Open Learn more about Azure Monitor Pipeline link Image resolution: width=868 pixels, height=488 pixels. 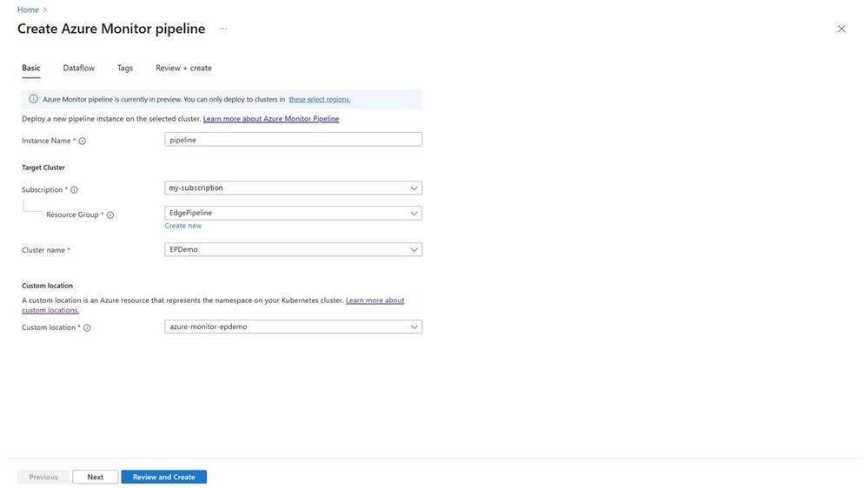pyautogui.click(x=271, y=119)
